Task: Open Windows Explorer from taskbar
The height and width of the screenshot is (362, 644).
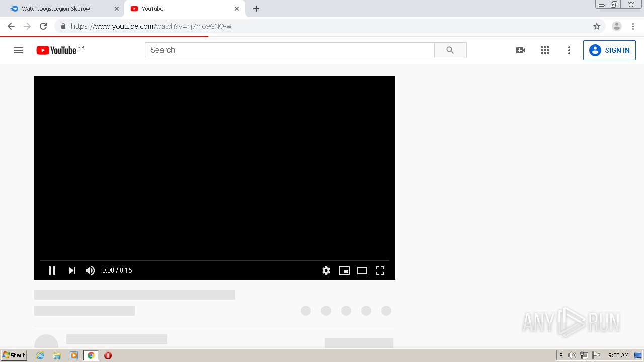Action: (x=57, y=355)
